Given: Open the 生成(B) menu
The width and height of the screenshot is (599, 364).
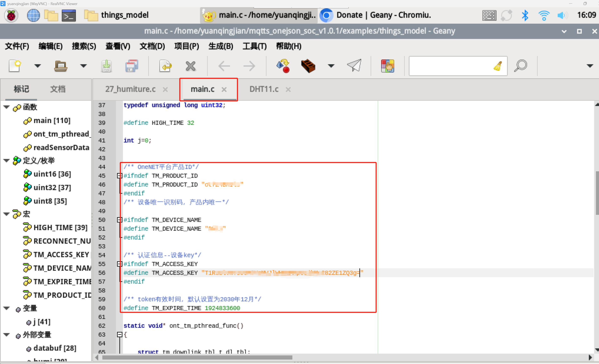Looking at the screenshot, I should (221, 46).
